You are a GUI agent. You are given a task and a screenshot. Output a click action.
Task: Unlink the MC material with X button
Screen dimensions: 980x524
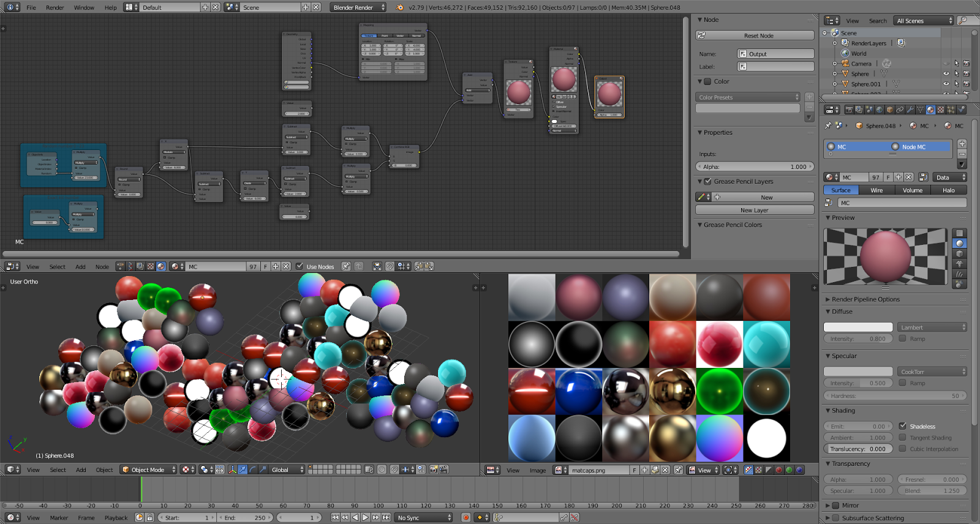point(909,177)
